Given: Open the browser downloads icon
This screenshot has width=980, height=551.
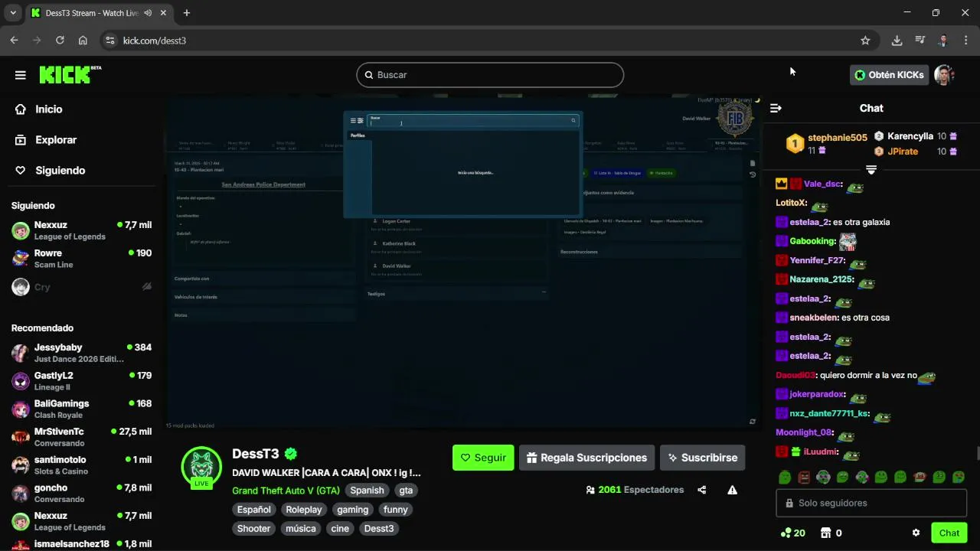Looking at the screenshot, I should coord(897,41).
